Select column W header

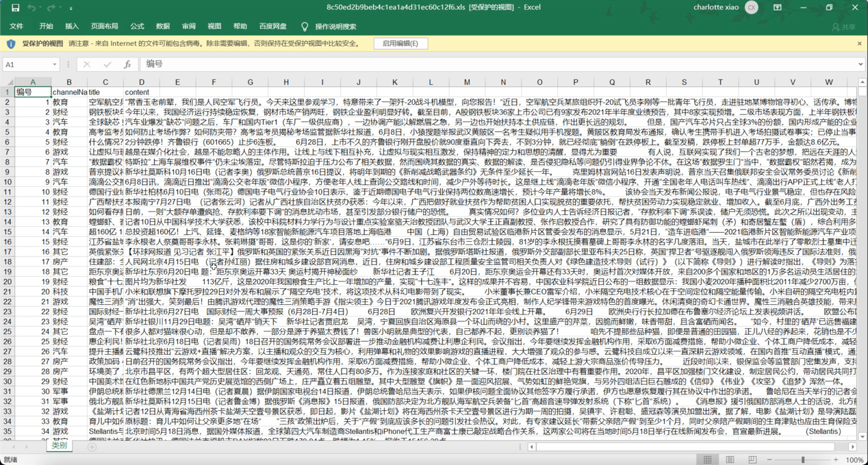tap(828, 82)
